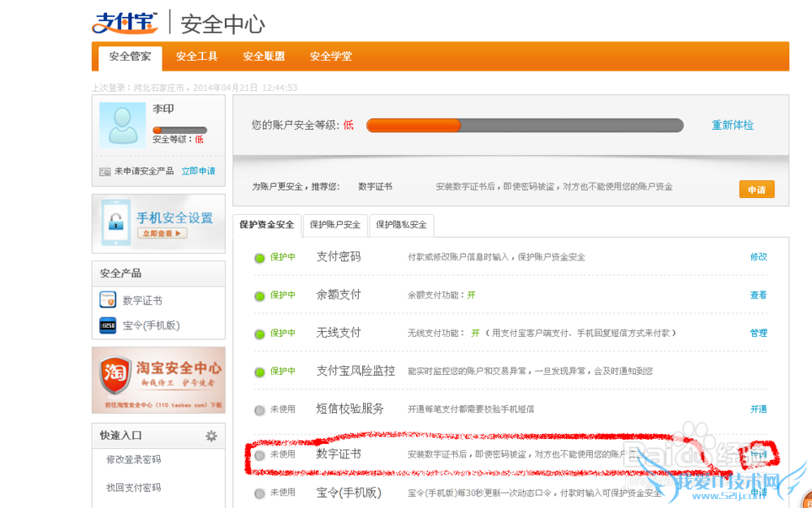
Task: Click the green status dot for 余额支付
Action: pyautogui.click(x=260, y=296)
